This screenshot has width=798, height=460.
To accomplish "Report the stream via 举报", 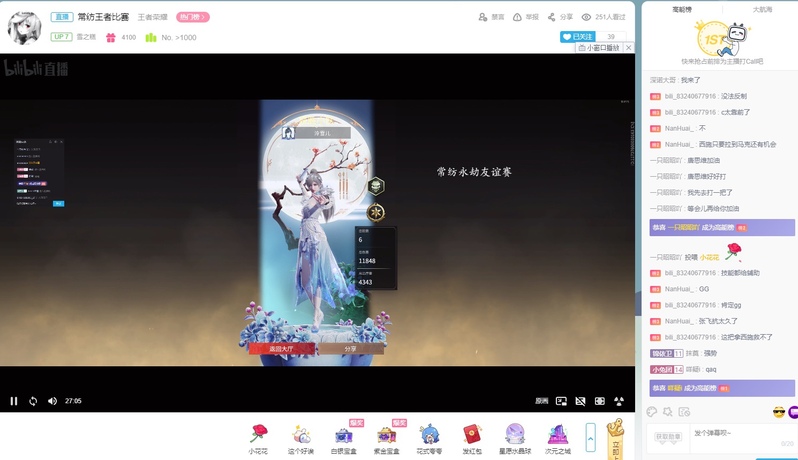I will tap(526, 17).
